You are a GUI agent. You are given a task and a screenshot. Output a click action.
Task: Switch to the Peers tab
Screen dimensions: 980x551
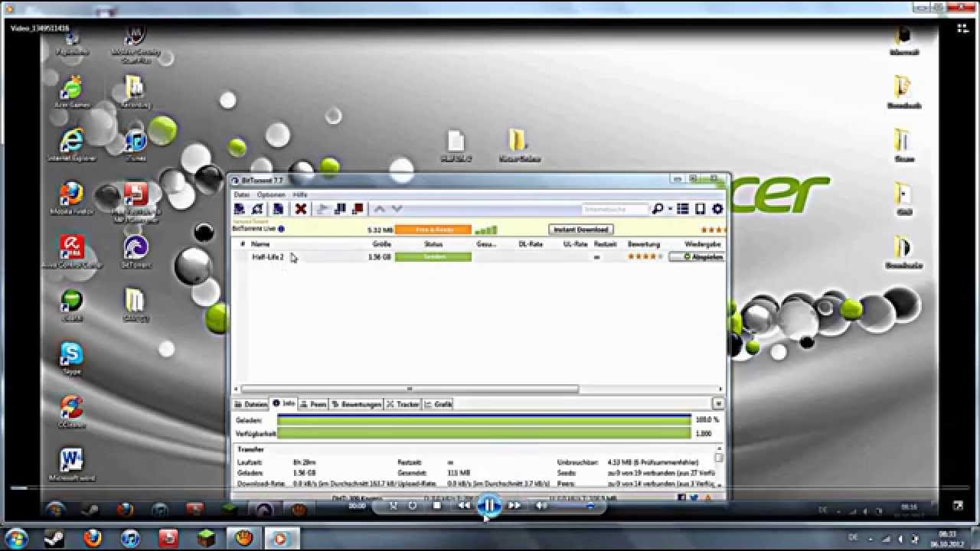pos(314,404)
